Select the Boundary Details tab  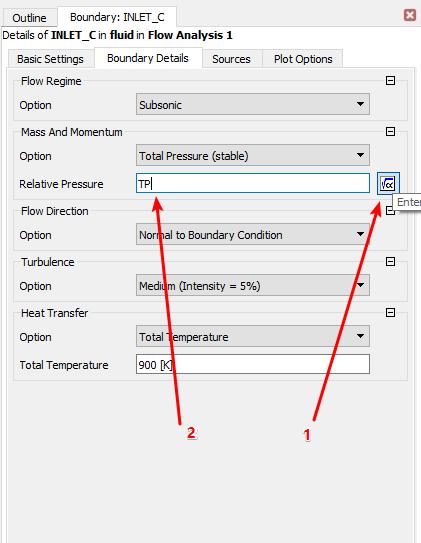(x=148, y=58)
